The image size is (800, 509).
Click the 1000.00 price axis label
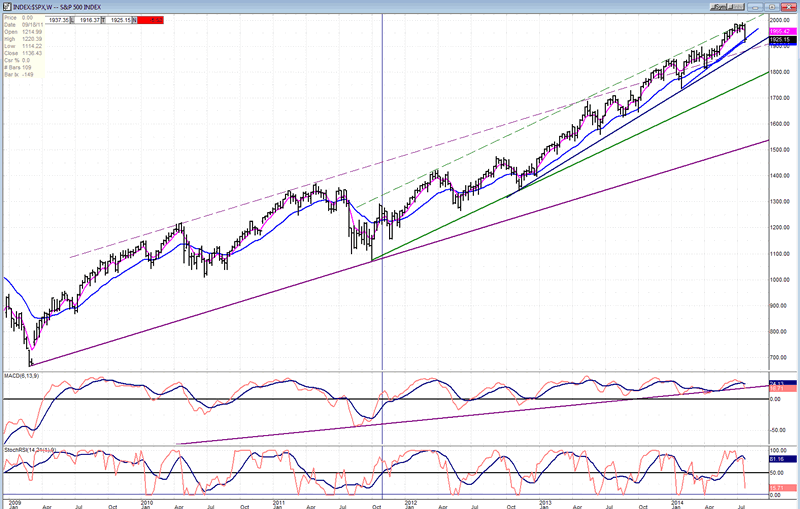(781, 279)
